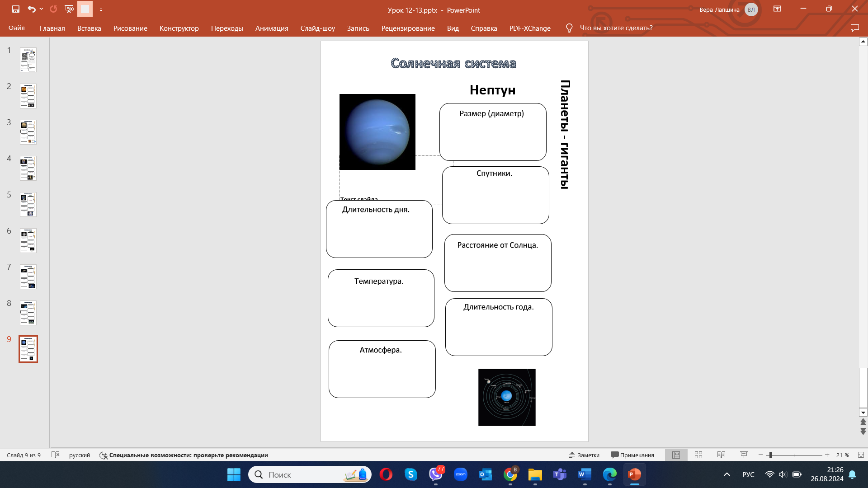Image resolution: width=868 pixels, height=488 pixels.
Task: Click the 21 % zoom level
Action: (842, 455)
